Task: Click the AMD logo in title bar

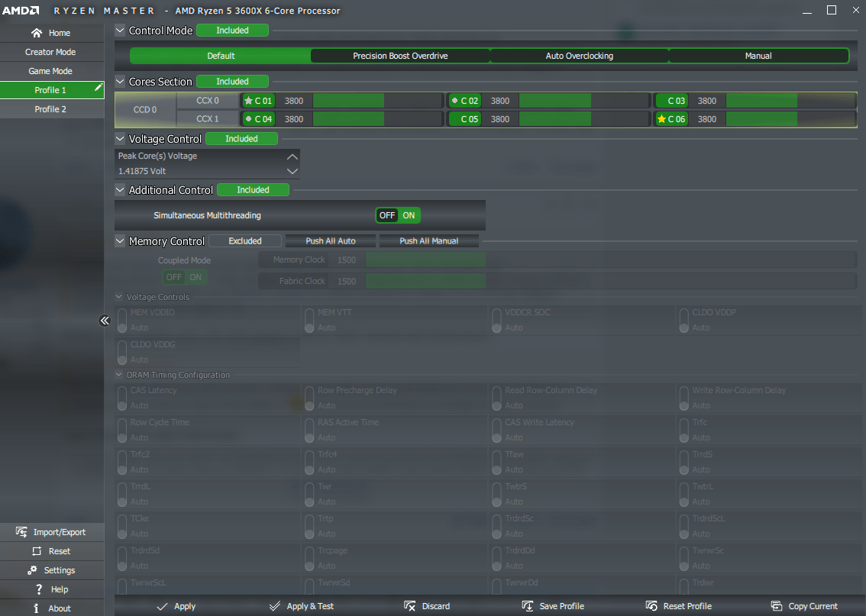Action: point(21,11)
